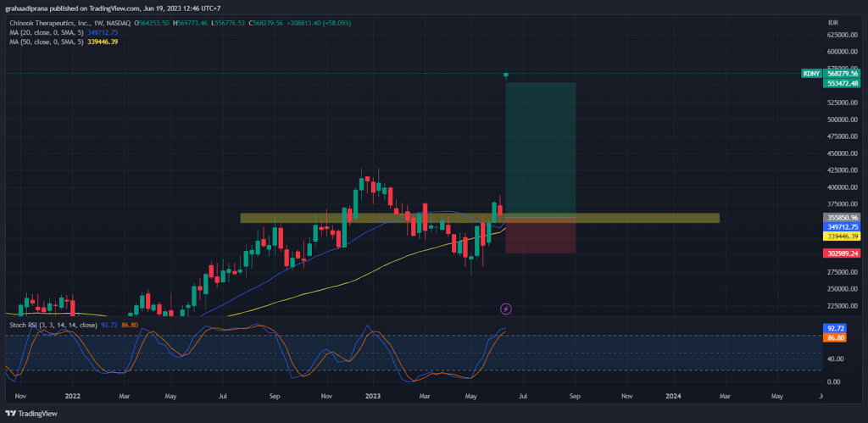Click the 40.00 Stoch RSI scale label
This screenshot has width=868, height=423.
(836, 359)
